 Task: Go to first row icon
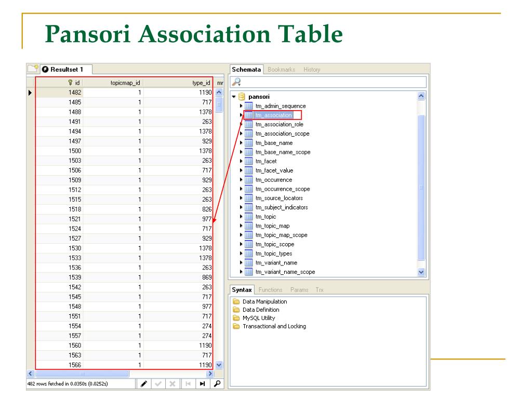[188, 384]
